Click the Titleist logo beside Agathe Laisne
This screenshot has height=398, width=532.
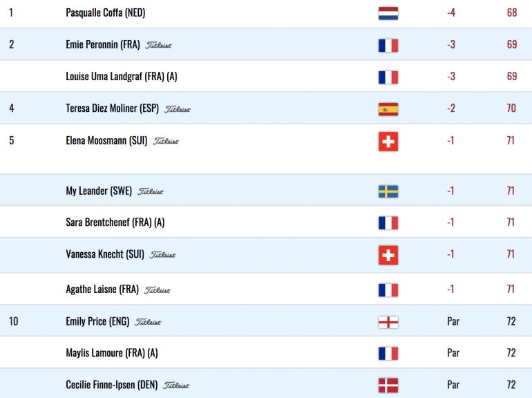(x=158, y=290)
